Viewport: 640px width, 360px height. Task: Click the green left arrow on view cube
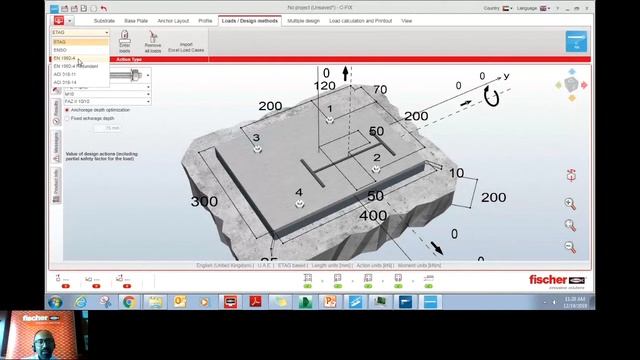pos(559,85)
